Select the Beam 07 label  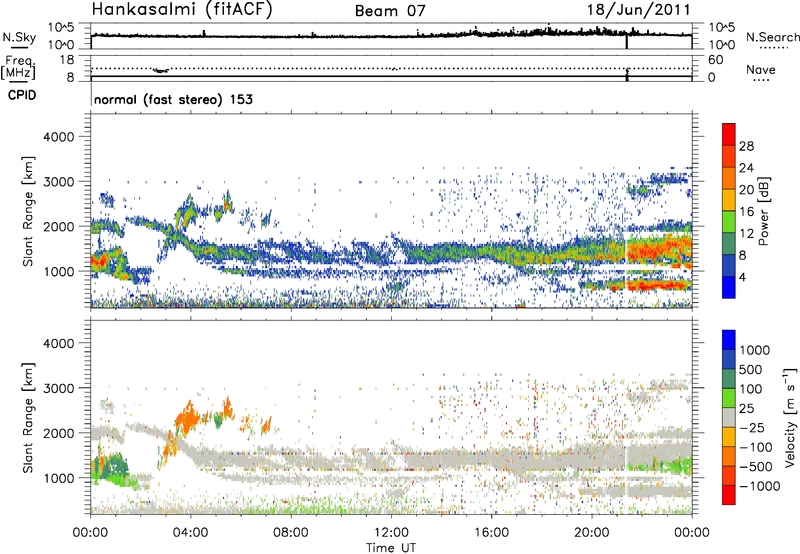click(390, 11)
